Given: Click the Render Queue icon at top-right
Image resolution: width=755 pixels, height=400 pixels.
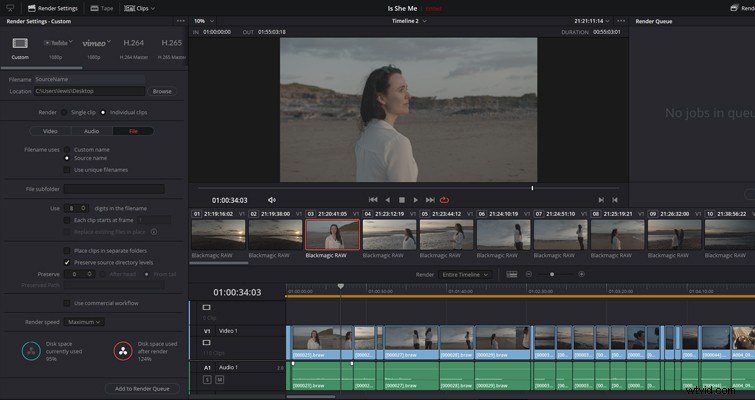Looking at the screenshot, I should pos(735,8).
